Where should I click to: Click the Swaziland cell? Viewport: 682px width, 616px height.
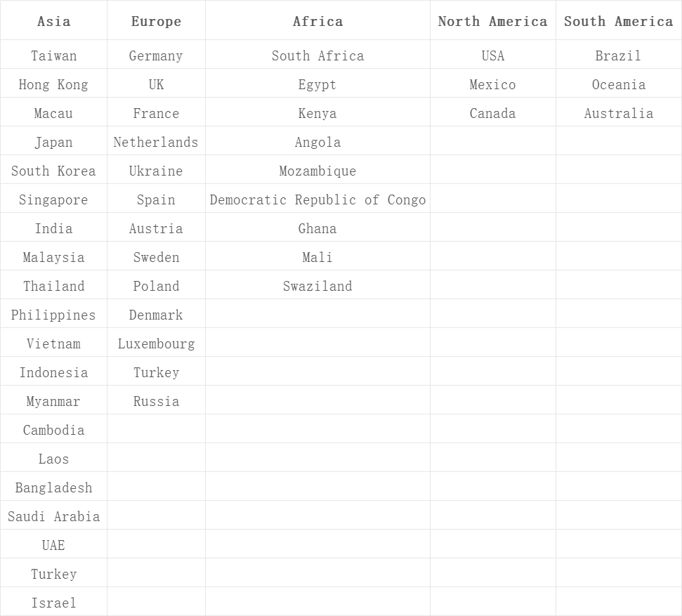(317, 286)
